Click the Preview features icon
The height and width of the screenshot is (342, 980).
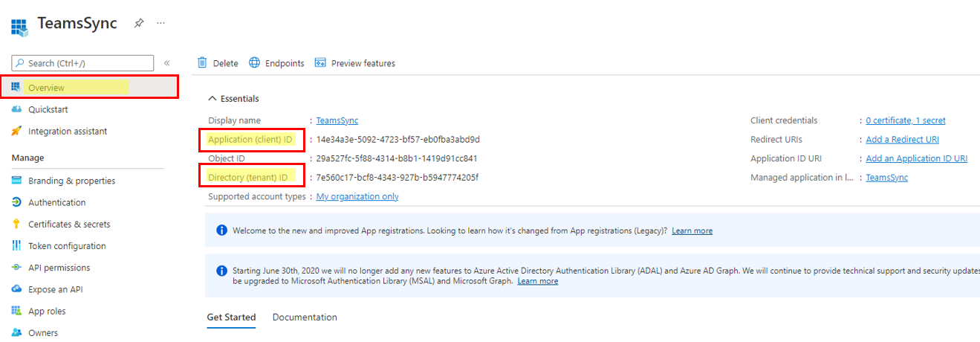click(x=320, y=62)
